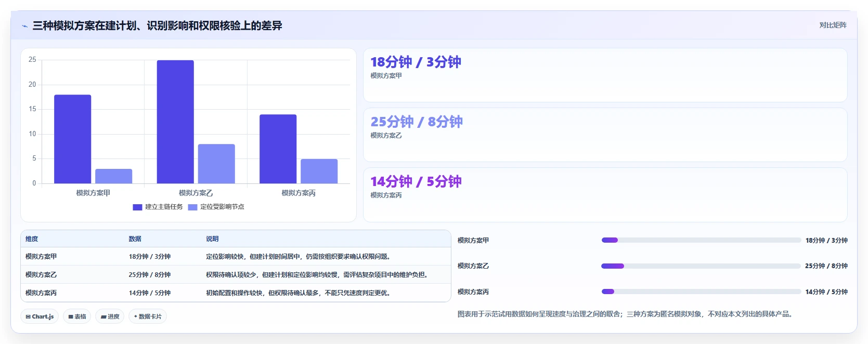Toggle the 建立主链任务 legend swatch

click(x=137, y=207)
